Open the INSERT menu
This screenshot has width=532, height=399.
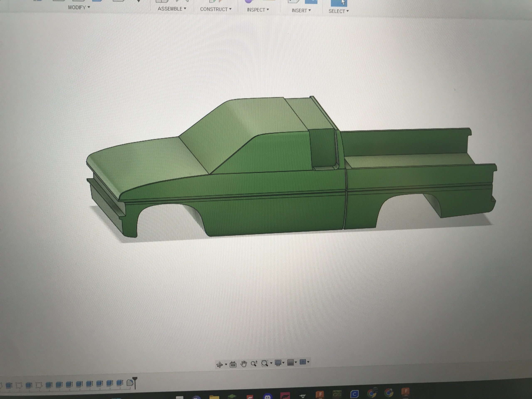301,11
